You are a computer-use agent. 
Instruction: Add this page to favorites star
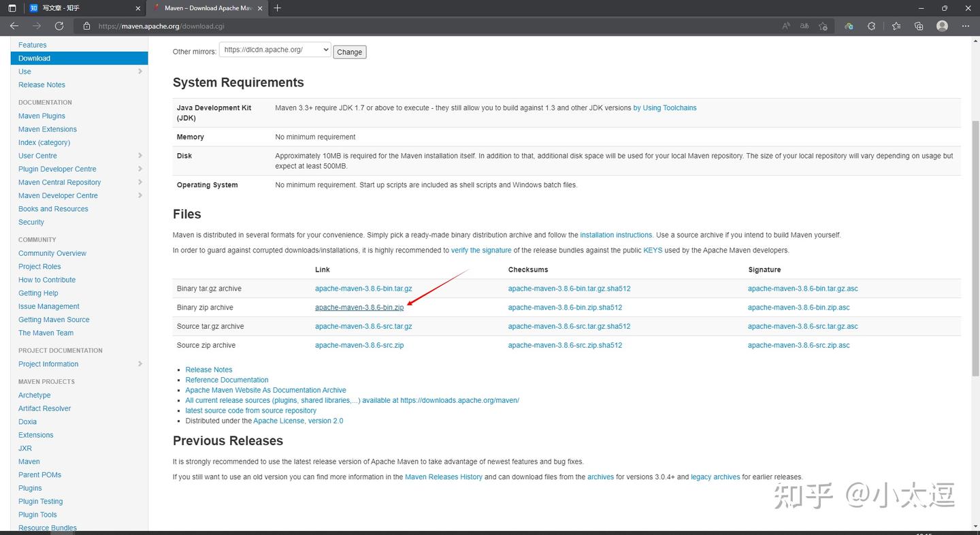pos(823,26)
